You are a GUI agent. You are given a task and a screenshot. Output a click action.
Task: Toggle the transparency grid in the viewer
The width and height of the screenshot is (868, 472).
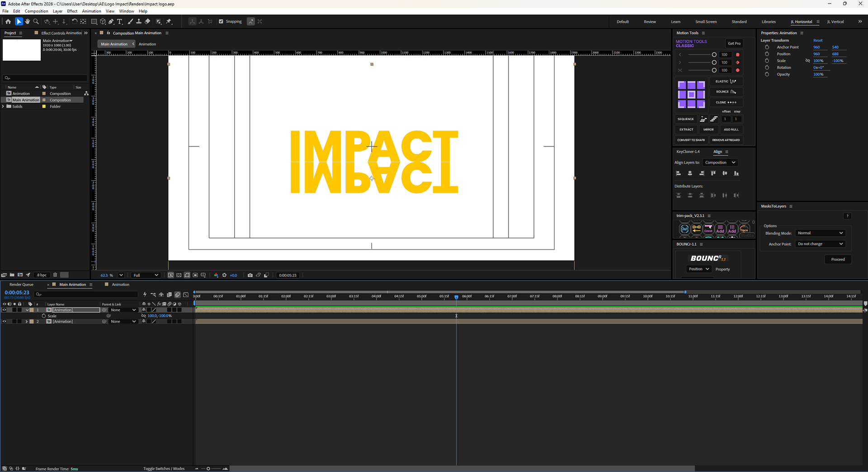pos(179,275)
